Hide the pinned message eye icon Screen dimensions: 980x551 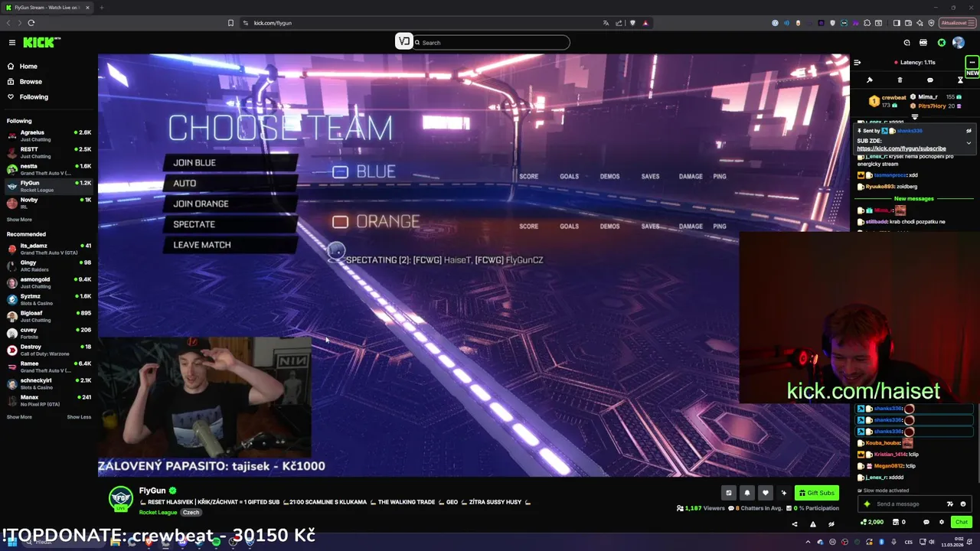tap(969, 131)
